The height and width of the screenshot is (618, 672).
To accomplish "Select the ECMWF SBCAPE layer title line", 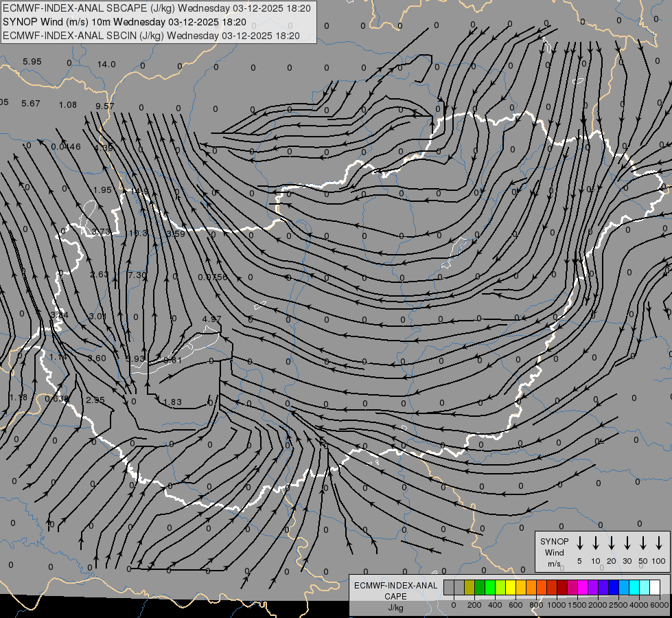I will [x=157, y=8].
